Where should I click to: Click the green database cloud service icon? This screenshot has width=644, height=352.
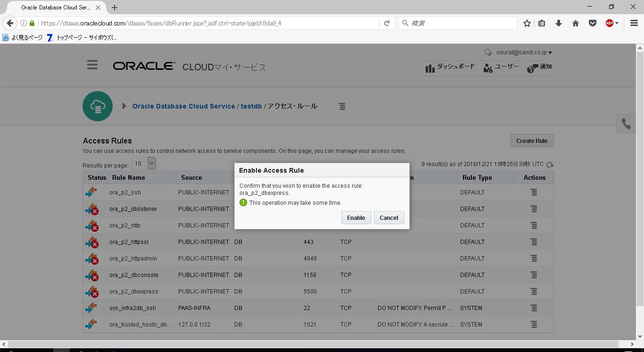(x=98, y=106)
